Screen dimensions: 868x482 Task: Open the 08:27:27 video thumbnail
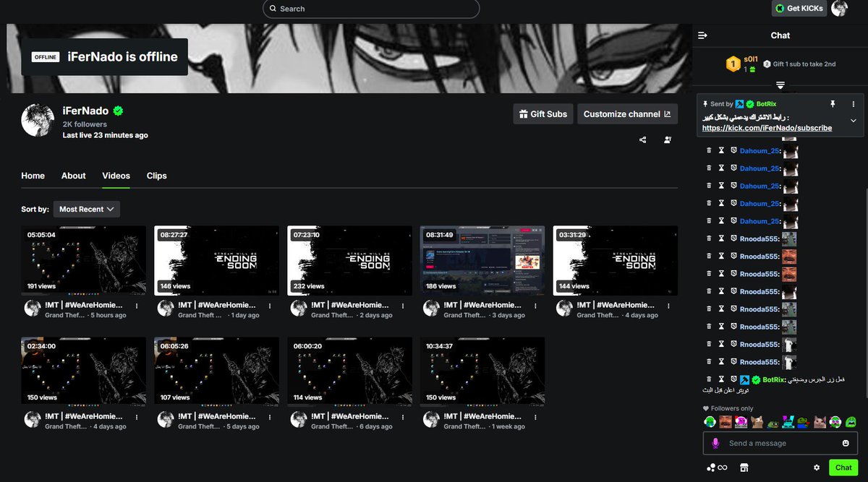(x=216, y=260)
